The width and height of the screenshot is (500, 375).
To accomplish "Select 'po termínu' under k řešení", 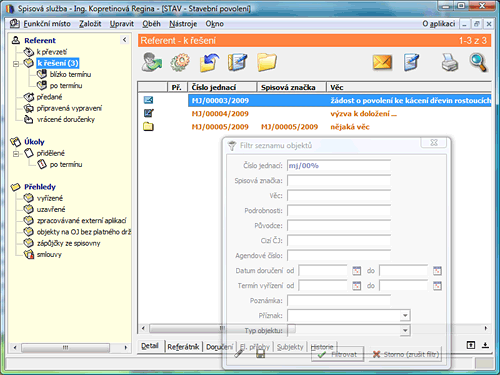I will [x=66, y=86].
